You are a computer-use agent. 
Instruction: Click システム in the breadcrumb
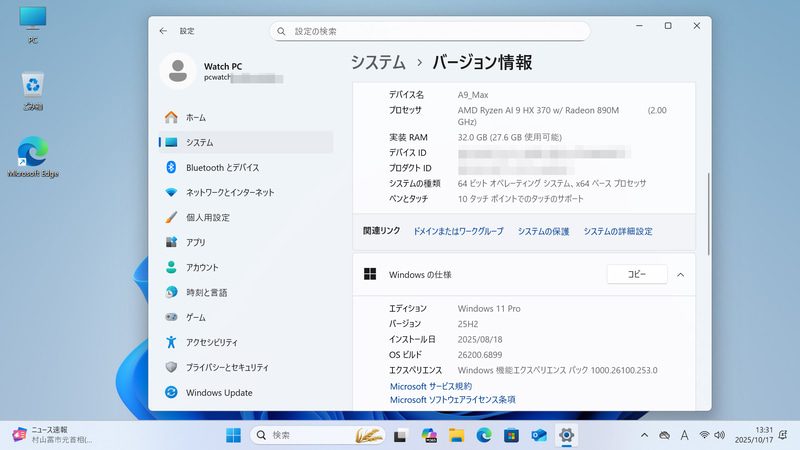[378, 62]
